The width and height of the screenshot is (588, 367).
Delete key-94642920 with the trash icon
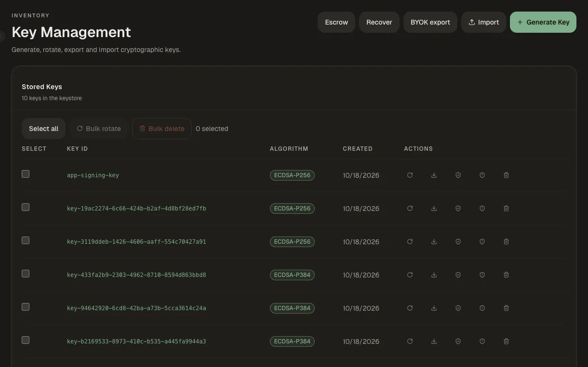point(506,308)
